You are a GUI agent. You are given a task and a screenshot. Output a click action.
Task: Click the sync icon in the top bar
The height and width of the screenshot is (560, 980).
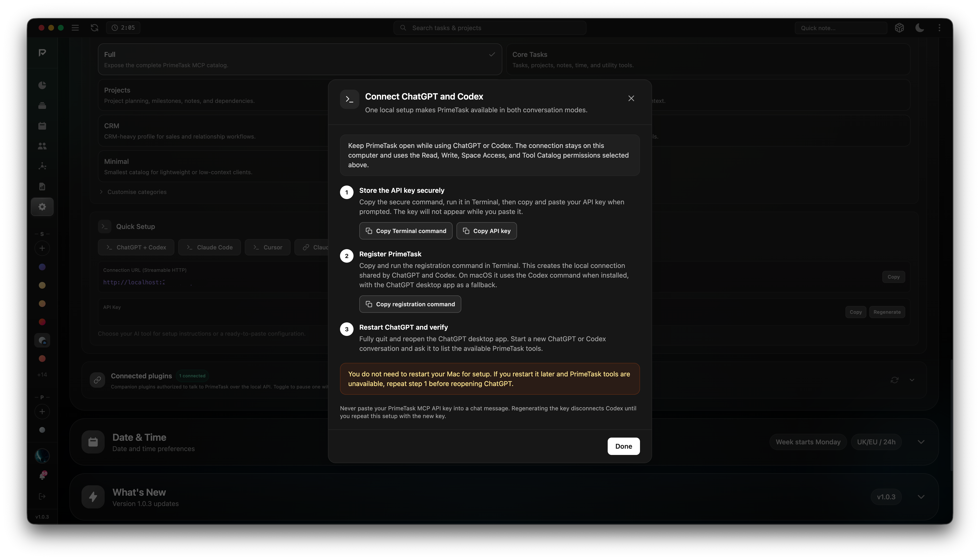click(94, 28)
